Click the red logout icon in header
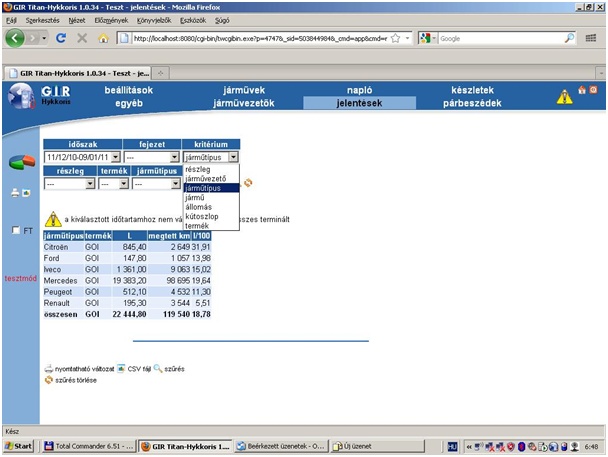The width and height of the screenshot is (608, 457). (594, 91)
